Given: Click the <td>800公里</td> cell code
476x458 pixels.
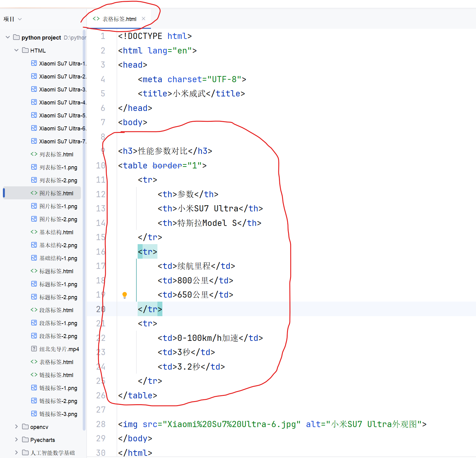Looking at the screenshot, I should pos(195,280).
